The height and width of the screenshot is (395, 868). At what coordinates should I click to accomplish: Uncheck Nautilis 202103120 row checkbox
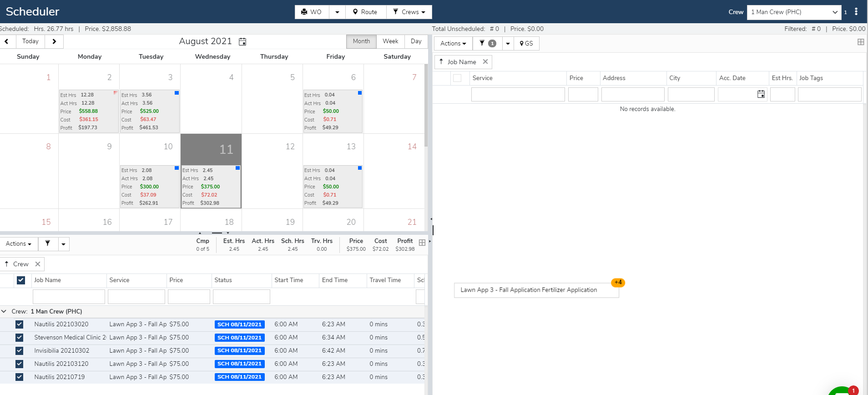[x=19, y=364]
